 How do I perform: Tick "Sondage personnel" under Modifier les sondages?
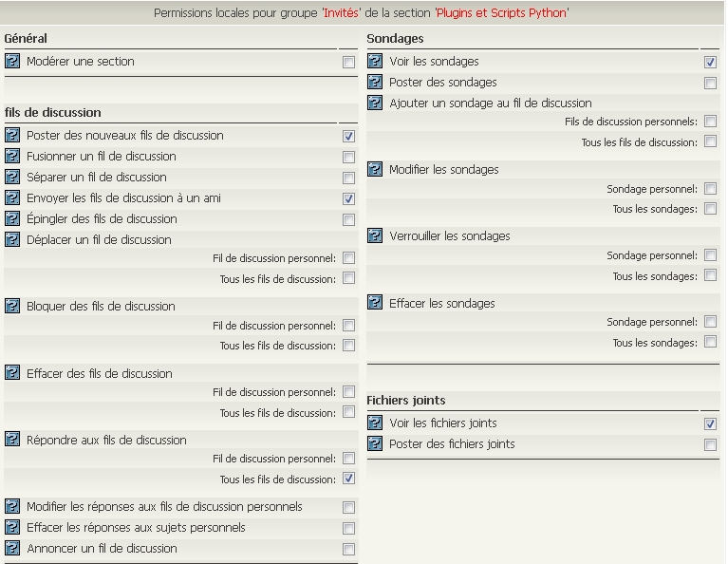(x=710, y=190)
